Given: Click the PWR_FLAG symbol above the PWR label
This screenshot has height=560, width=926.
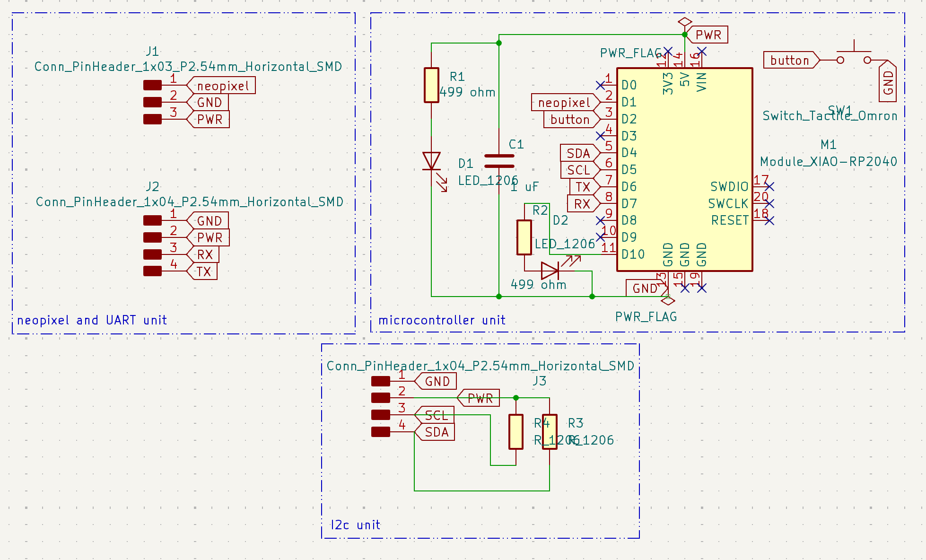Looking at the screenshot, I should click(685, 22).
